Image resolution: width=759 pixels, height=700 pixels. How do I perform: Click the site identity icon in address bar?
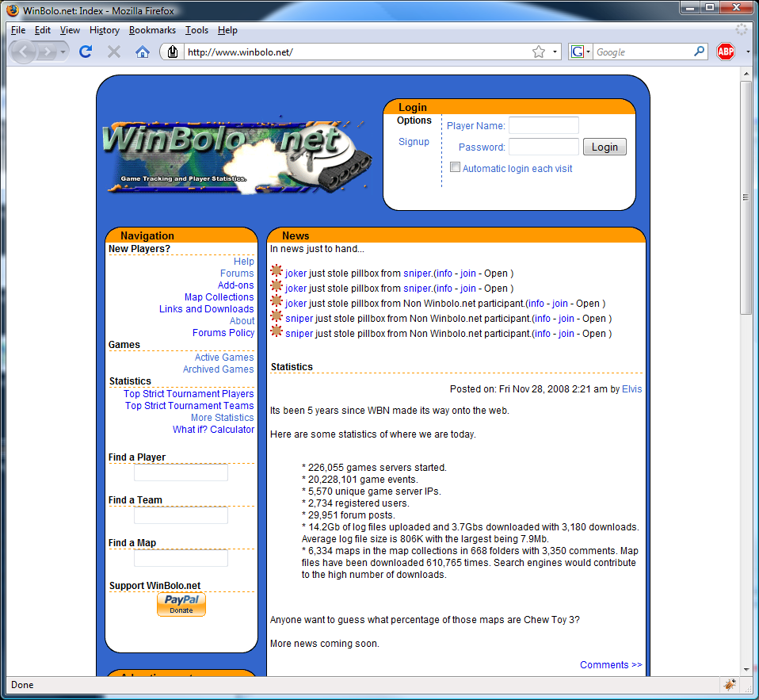[x=173, y=52]
